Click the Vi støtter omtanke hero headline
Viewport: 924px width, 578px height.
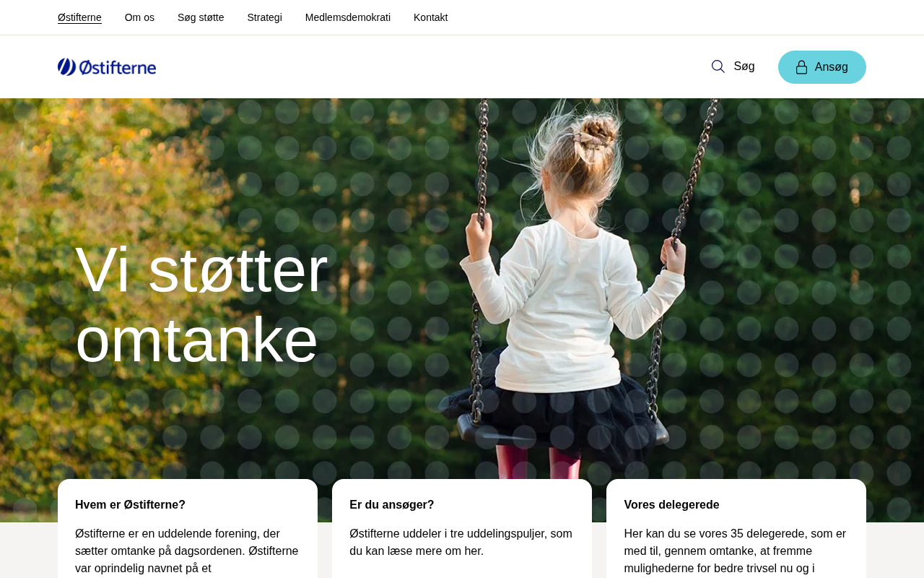201,304
